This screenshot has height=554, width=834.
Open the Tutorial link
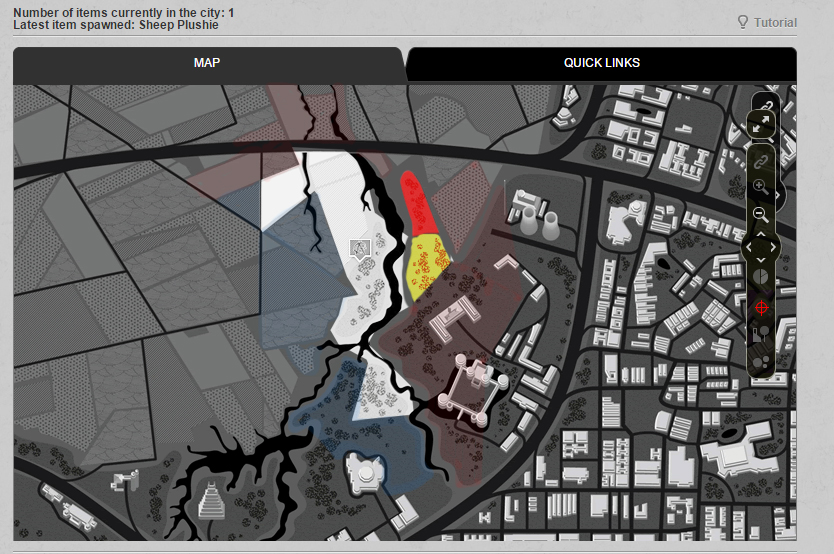pos(775,23)
